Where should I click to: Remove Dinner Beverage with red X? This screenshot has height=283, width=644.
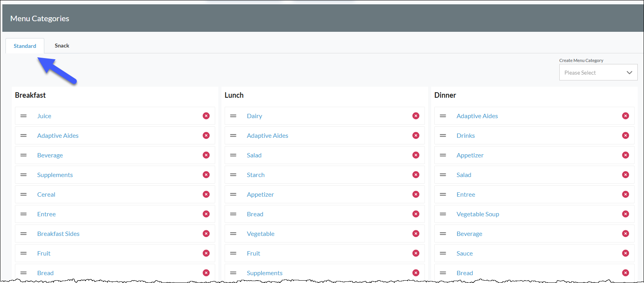(626, 234)
